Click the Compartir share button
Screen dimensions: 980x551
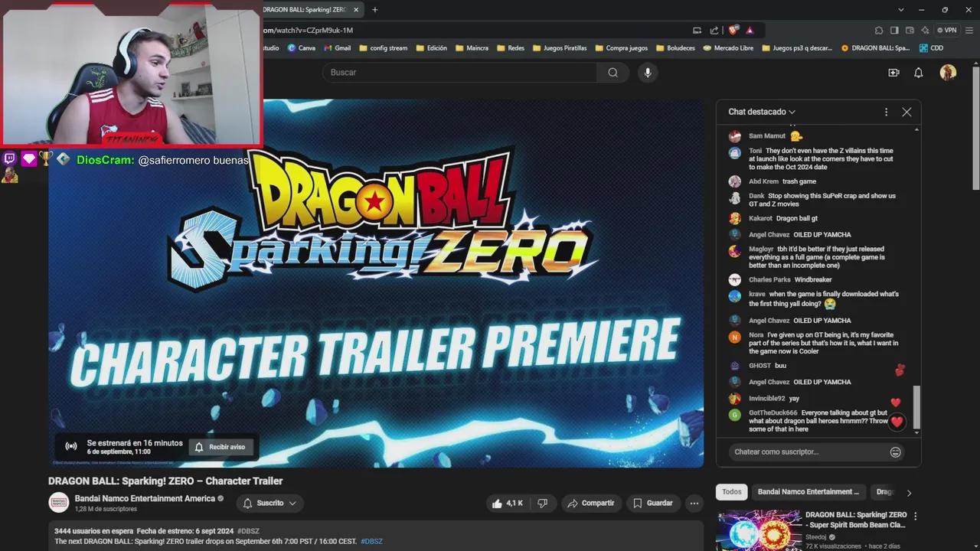point(590,504)
